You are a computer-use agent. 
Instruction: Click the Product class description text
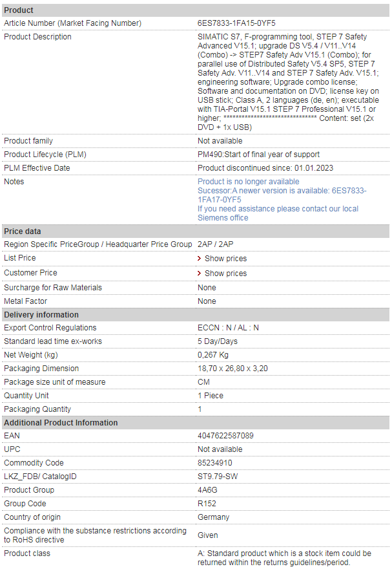(284, 558)
